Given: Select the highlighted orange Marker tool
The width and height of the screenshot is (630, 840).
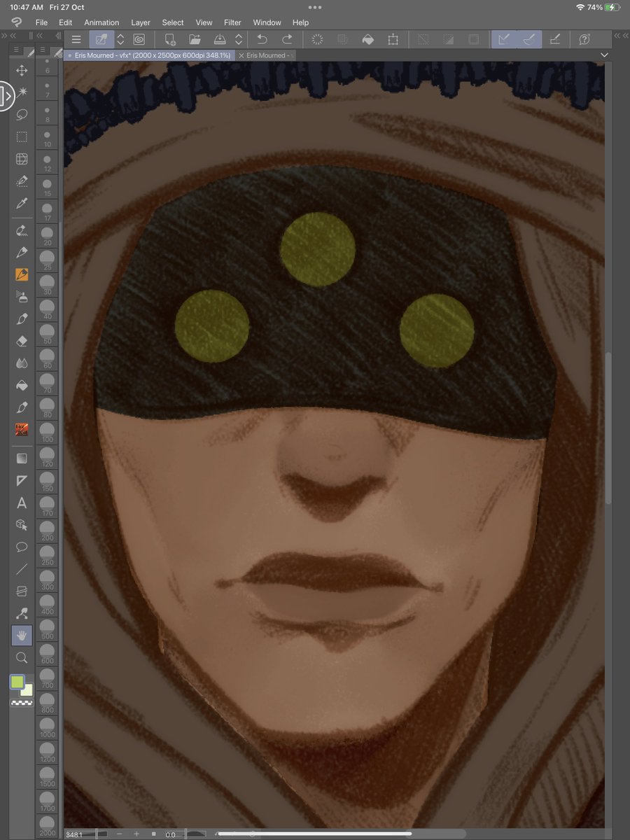Looking at the screenshot, I should click(21, 275).
